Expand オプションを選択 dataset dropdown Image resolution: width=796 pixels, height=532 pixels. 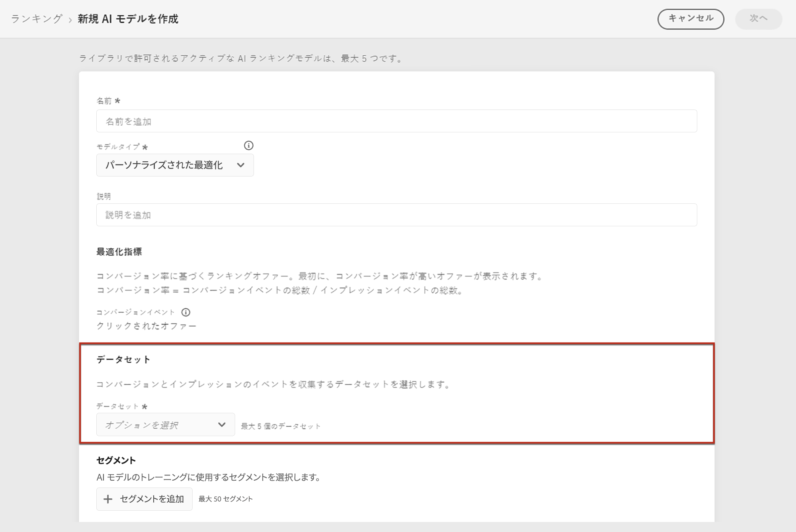click(x=165, y=424)
